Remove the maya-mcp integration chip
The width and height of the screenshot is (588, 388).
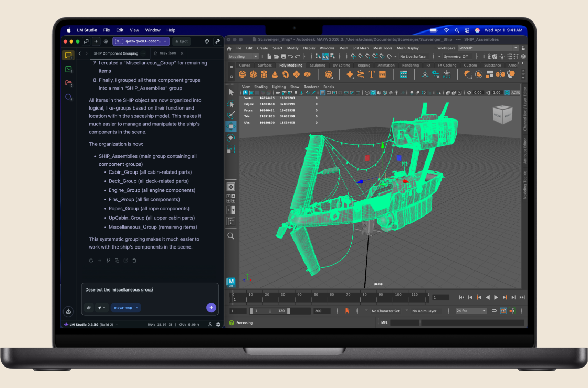137,308
